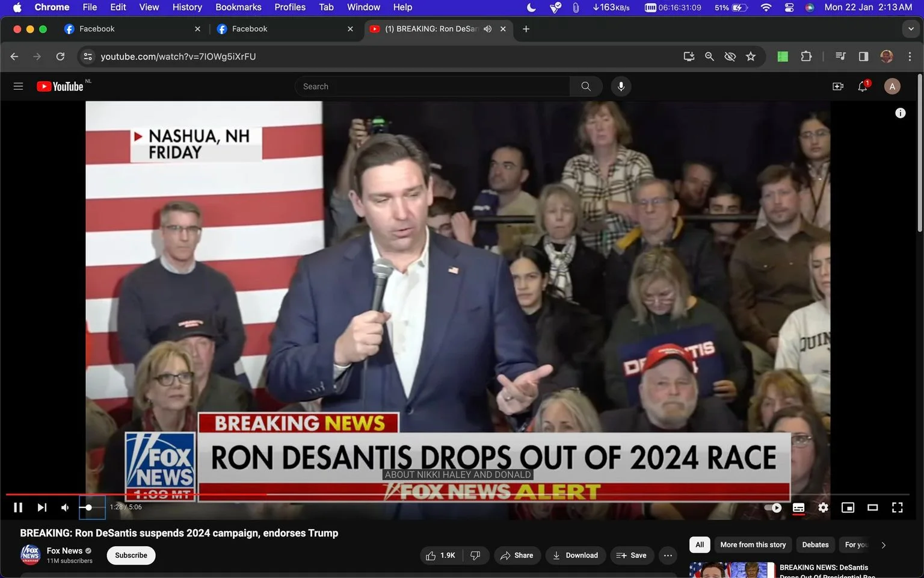Screen dimensions: 924x578
Task: Switch to theater mode
Action: [x=872, y=508]
